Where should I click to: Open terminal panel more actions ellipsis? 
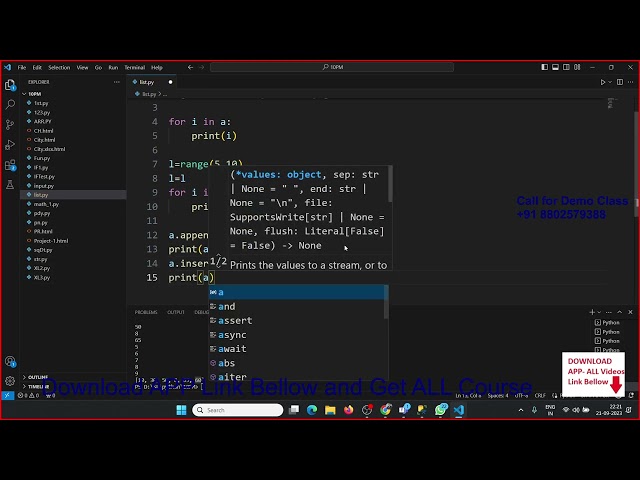[609, 312]
